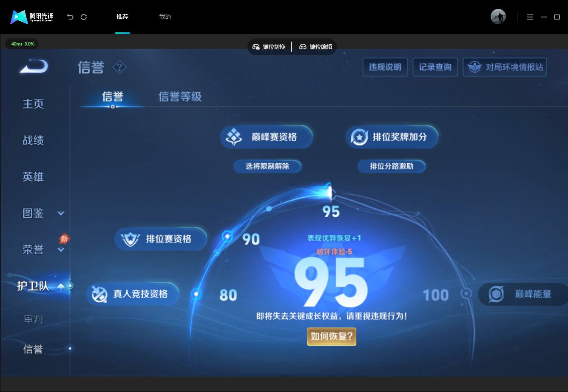Click the 如何恢复? button

coord(332,336)
